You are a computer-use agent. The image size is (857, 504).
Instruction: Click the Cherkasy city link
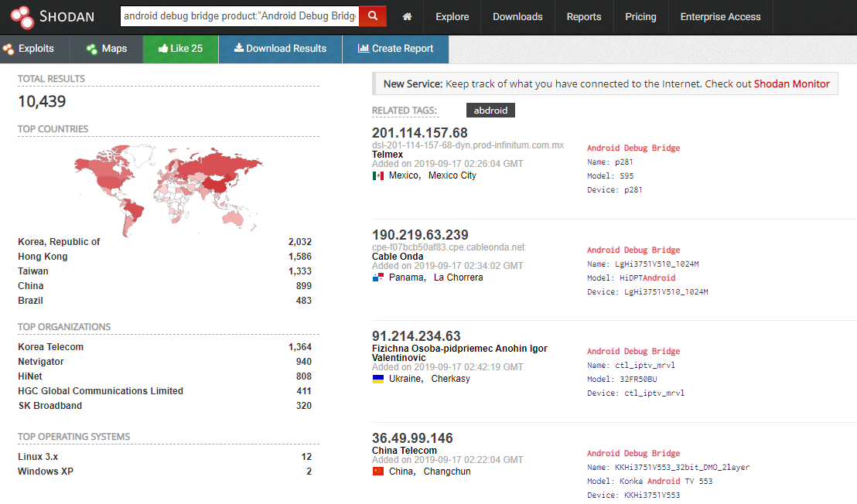coord(450,379)
